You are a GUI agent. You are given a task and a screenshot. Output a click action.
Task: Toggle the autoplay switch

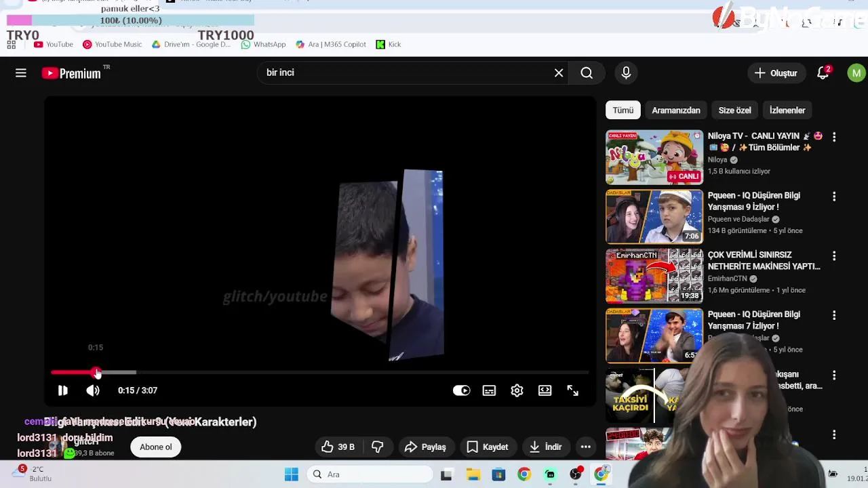tap(461, 390)
